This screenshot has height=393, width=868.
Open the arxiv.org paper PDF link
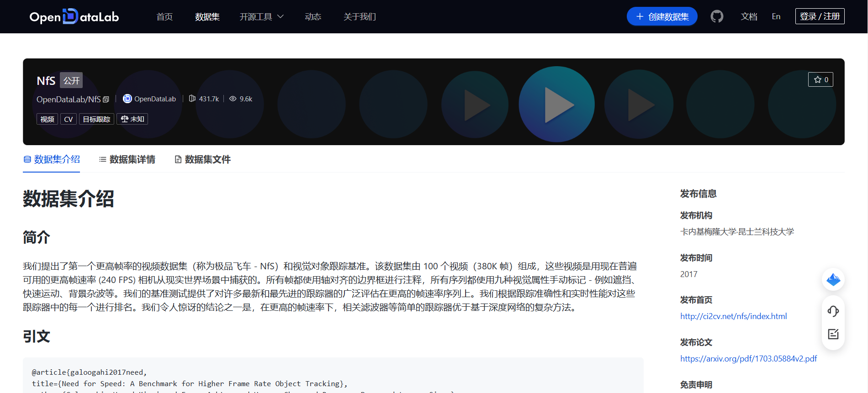[749, 359]
